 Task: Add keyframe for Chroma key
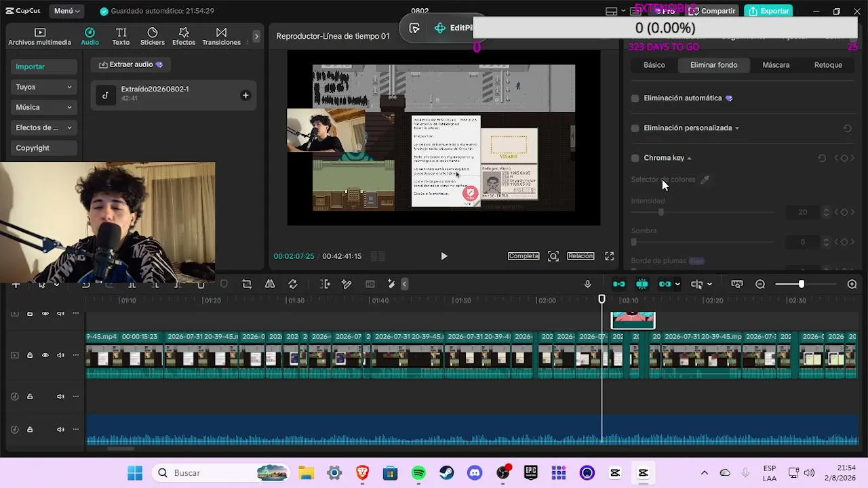(844, 158)
